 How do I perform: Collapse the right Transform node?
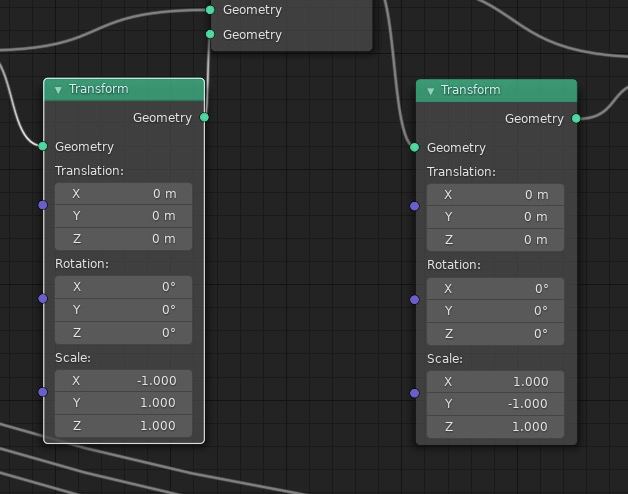tap(431, 91)
